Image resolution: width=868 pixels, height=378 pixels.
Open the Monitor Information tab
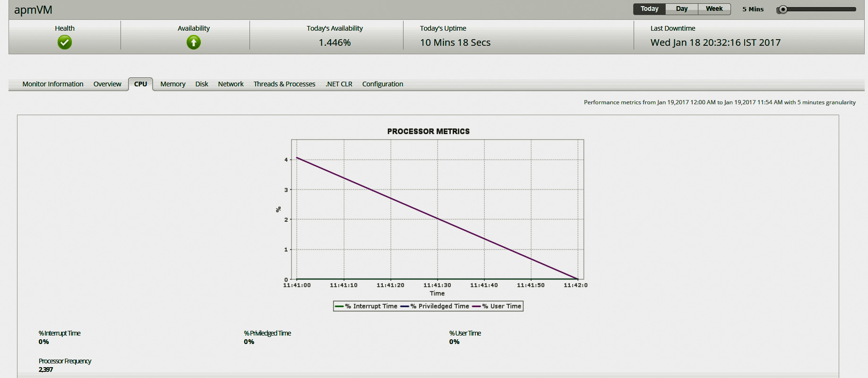[x=53, y=84]
